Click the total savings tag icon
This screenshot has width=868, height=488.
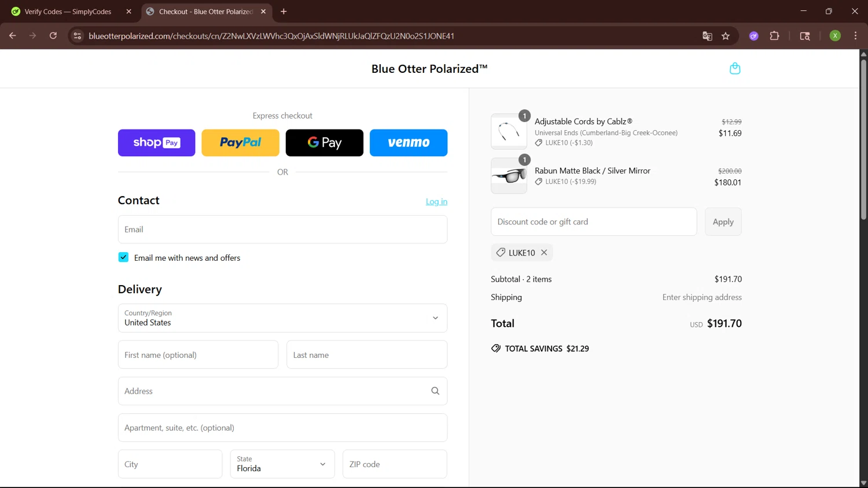point(496,349)
